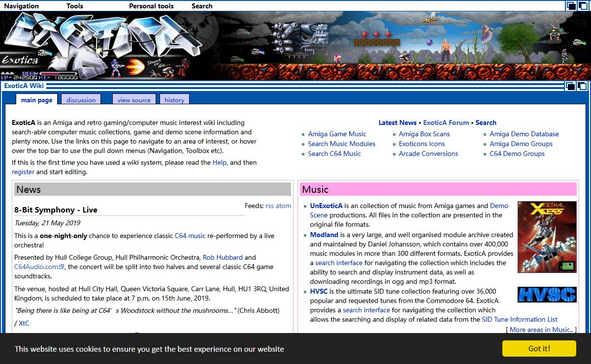This screenshot has width=591, height=364.
Task: Select the main page tab
Action: tap(36, 100)
